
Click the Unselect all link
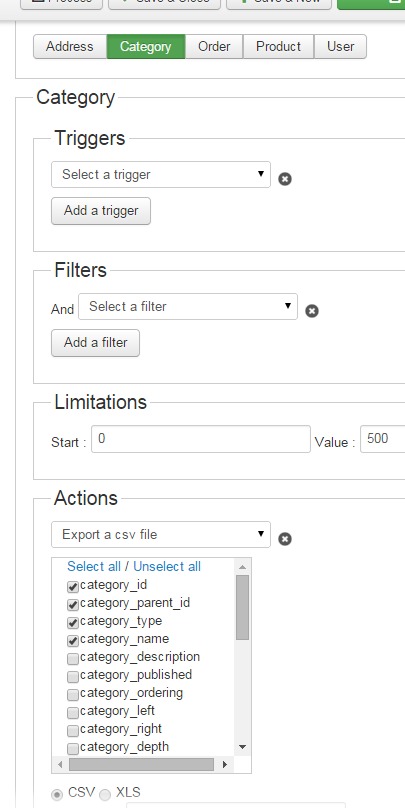[167, 566]
